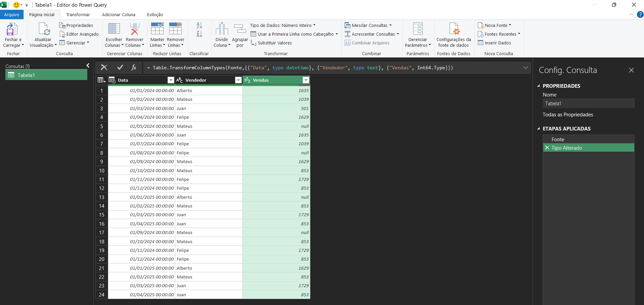Click Substituir Valores
The image size is (644, 305).
pos(271,43)
